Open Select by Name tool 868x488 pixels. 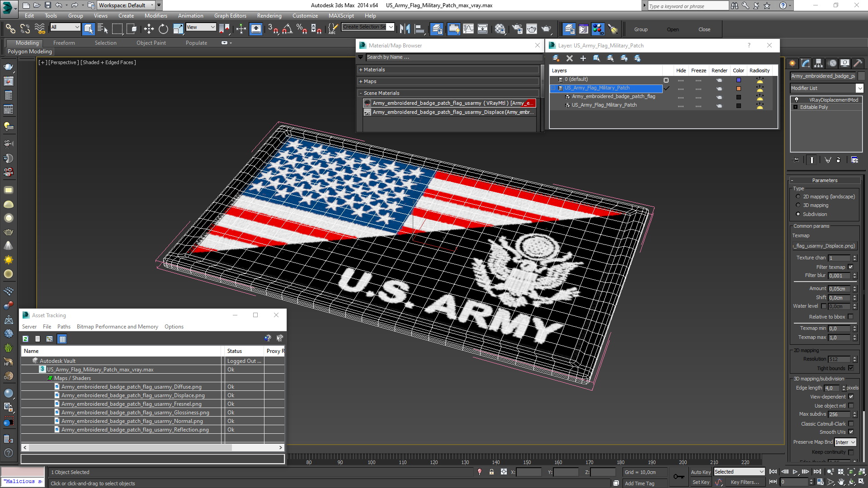pos(103,29)
